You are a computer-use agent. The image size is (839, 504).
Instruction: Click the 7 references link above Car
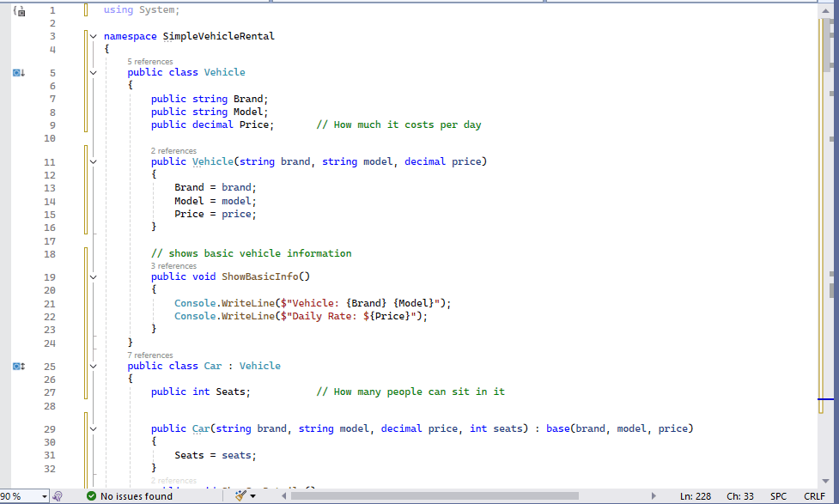tap(150, 355)
